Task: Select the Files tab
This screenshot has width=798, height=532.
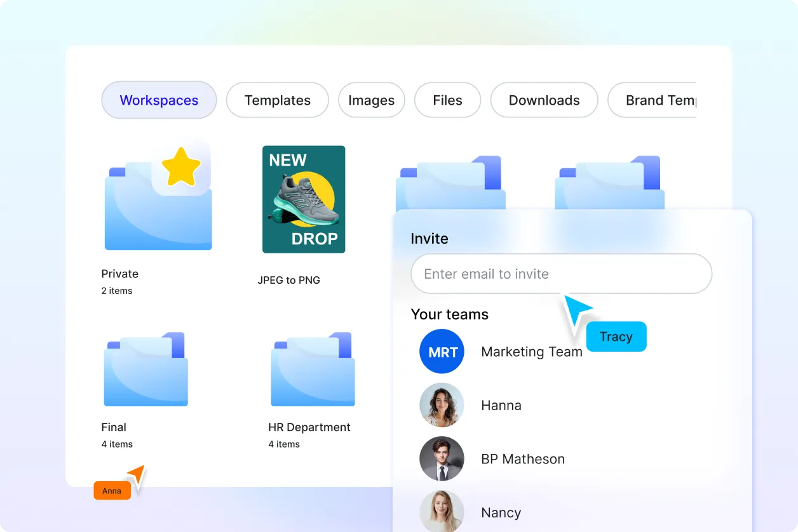Action: tap(447, 100)
